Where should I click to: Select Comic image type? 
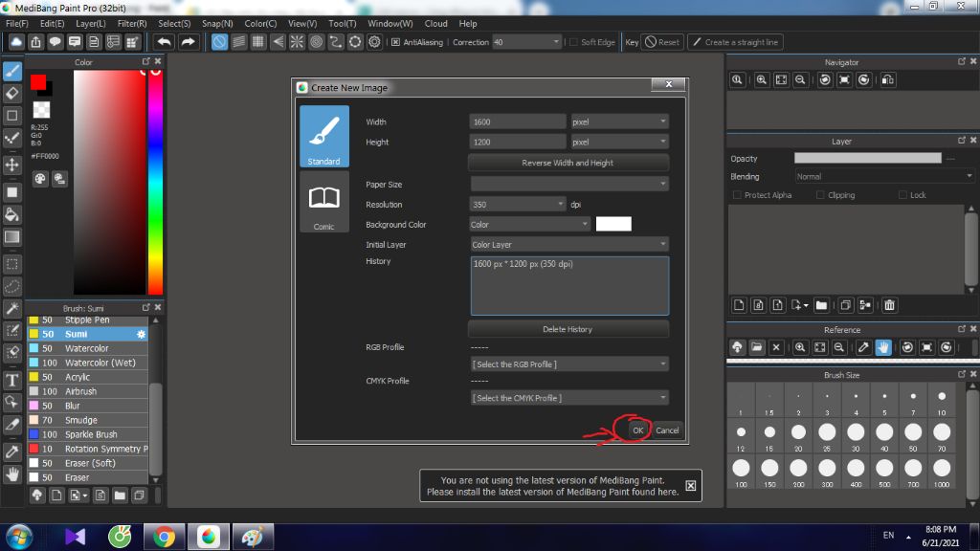pos(323,203)
